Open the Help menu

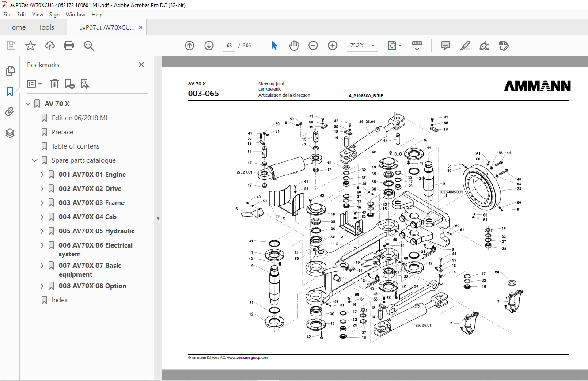click(97, 15)
